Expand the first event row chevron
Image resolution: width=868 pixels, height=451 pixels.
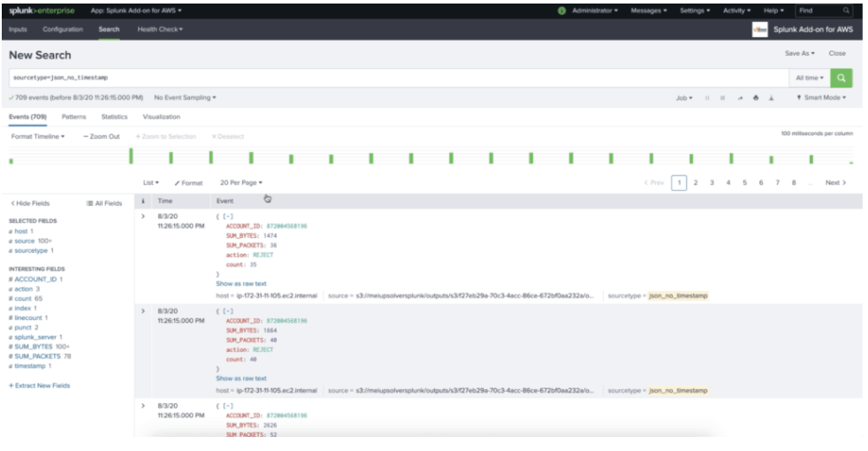(x=143, y=216)
